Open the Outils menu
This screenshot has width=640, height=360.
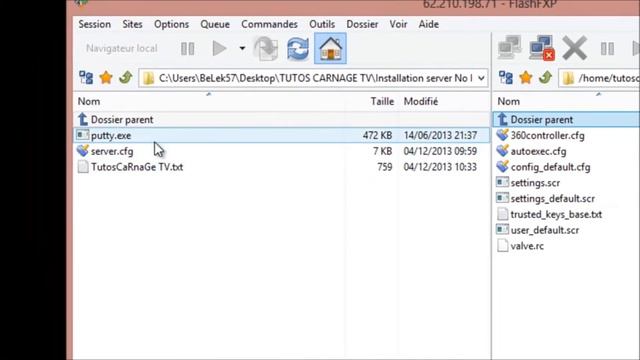click(x=322, y=24)
